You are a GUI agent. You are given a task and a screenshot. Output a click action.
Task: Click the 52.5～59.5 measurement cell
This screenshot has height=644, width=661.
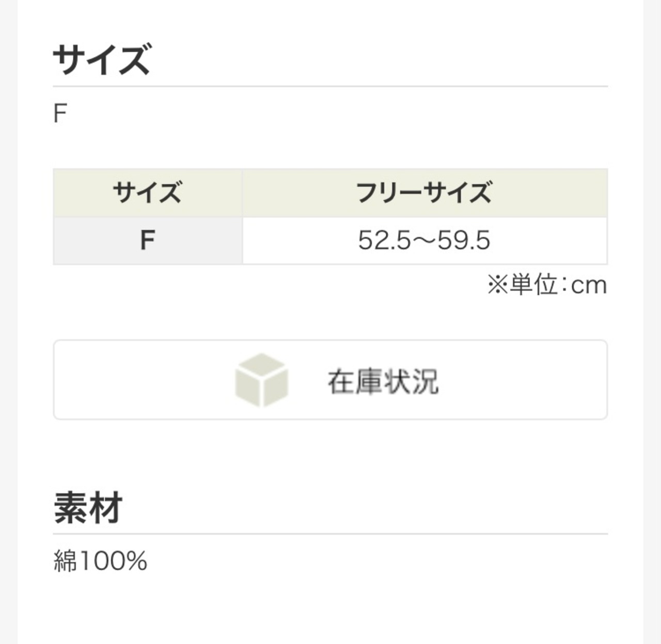424,240
